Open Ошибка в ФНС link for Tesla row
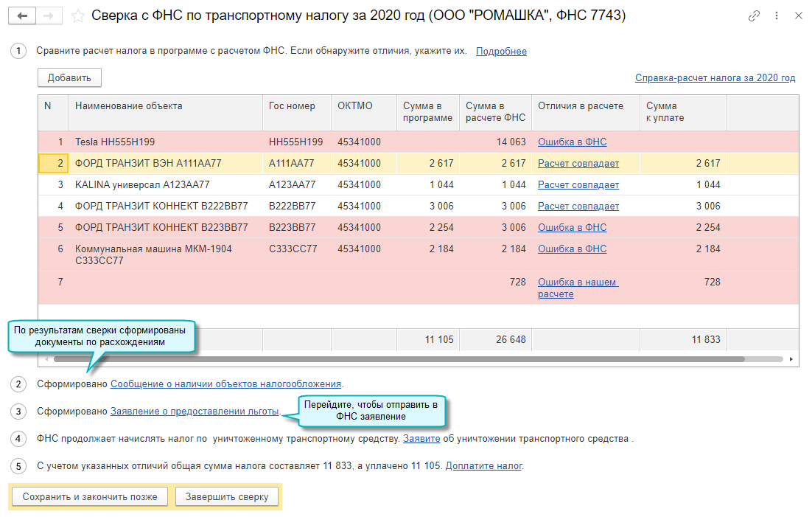Image resolution: width=812 pixels, height=517 pixels. pyautogui.click(x=573, y=142)
